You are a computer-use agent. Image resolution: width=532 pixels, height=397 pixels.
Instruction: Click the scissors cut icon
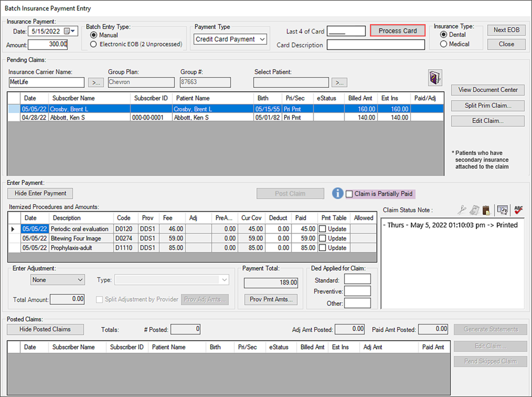(x=461, y=210)
